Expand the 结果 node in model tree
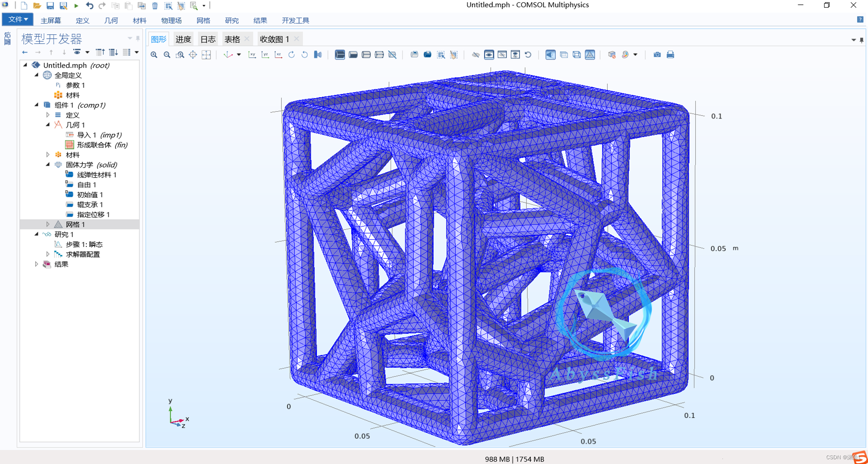 click(37, 264)
